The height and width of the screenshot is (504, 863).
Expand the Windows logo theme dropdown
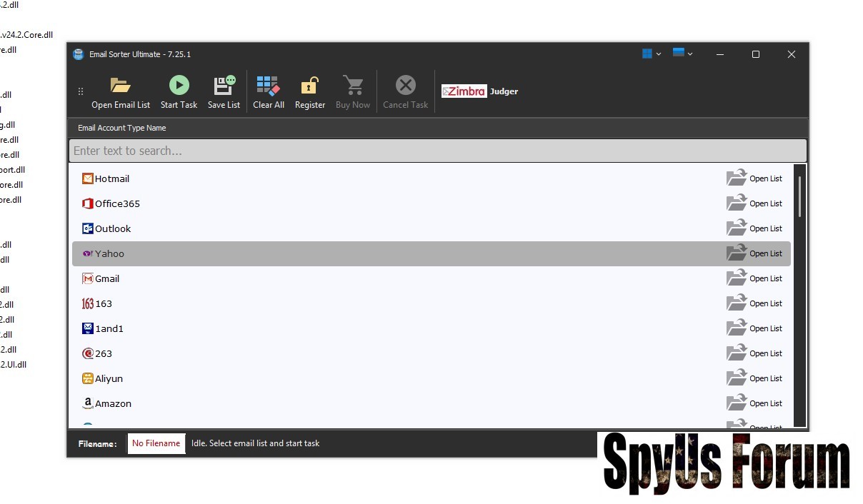pyautogui.click(x=651, y=54)
